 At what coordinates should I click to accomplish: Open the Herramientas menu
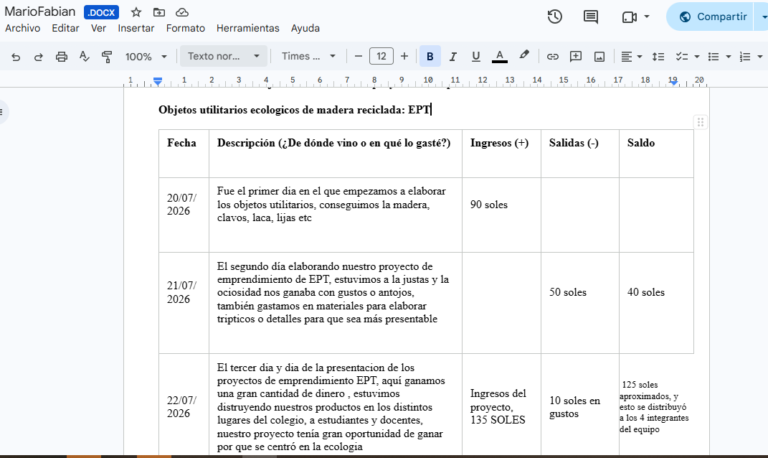248,28
